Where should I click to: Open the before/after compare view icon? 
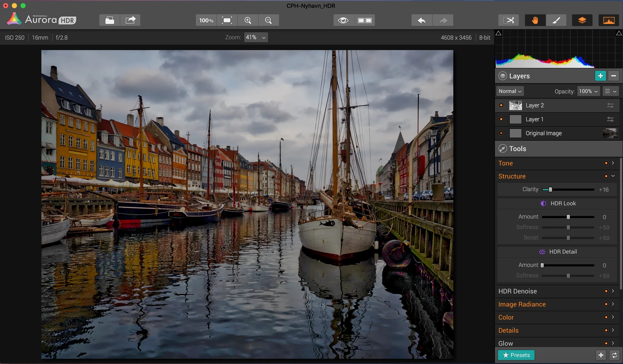[x=365, y=20]
